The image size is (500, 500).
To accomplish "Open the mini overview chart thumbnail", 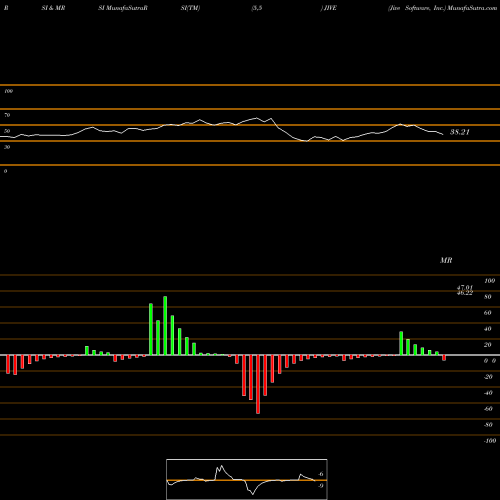I will click(247, 479).
